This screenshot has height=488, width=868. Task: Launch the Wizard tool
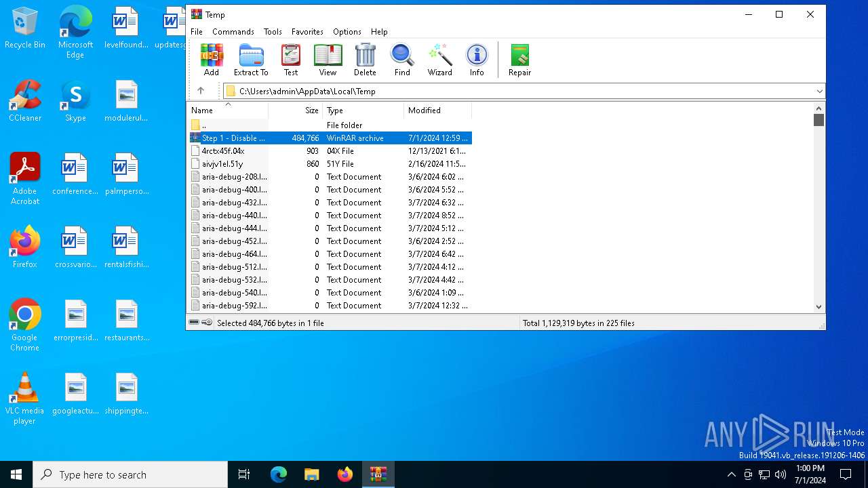pos(439,60)
